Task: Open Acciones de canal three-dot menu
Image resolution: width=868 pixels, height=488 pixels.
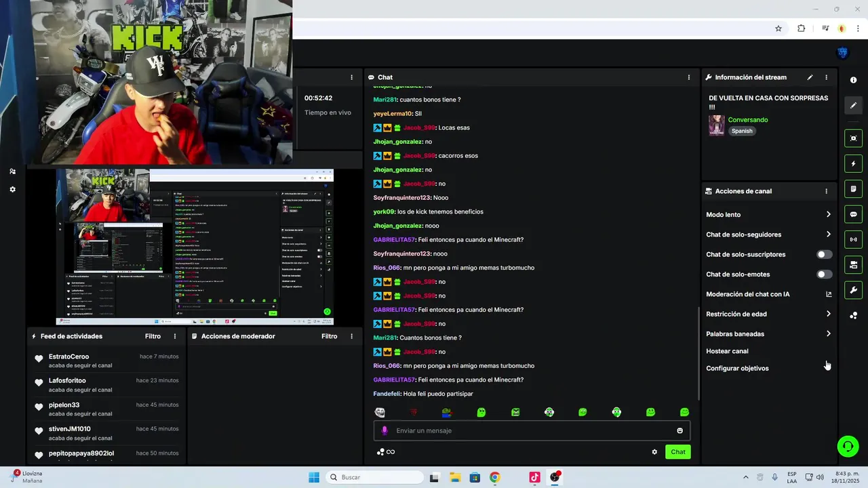Action: point(826,191)
